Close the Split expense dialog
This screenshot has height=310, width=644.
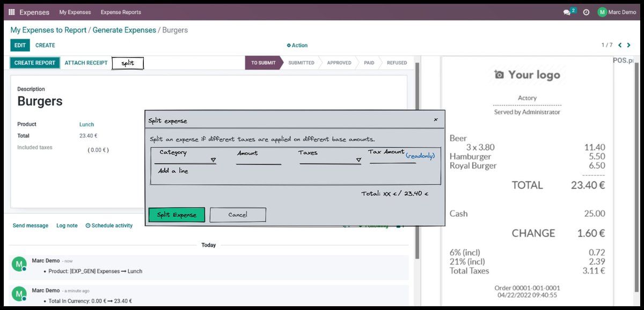[x=435, y=120]
